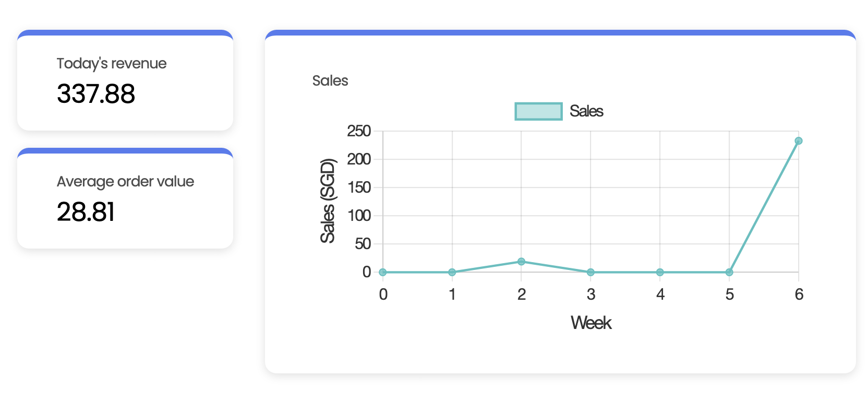Click the week 6 data point
This screenshot has width=868, height=400.
(x=798, y=141)
